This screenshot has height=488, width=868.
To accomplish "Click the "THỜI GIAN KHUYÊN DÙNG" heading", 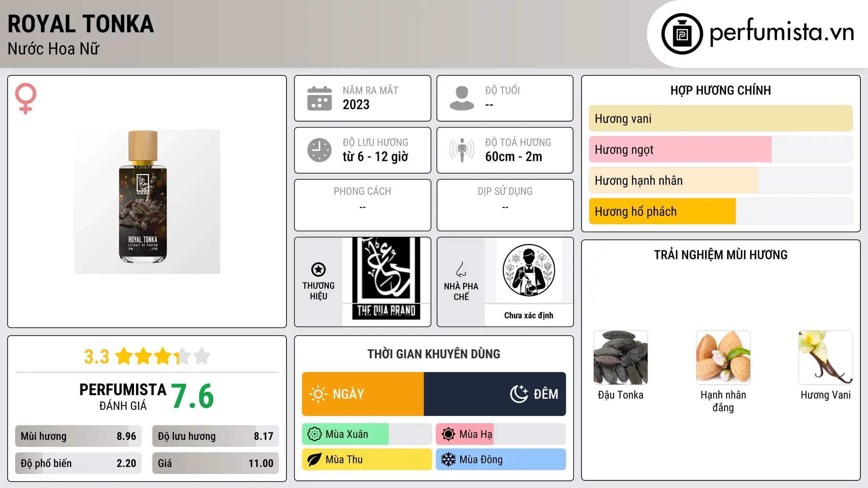I will coord(434,354).
